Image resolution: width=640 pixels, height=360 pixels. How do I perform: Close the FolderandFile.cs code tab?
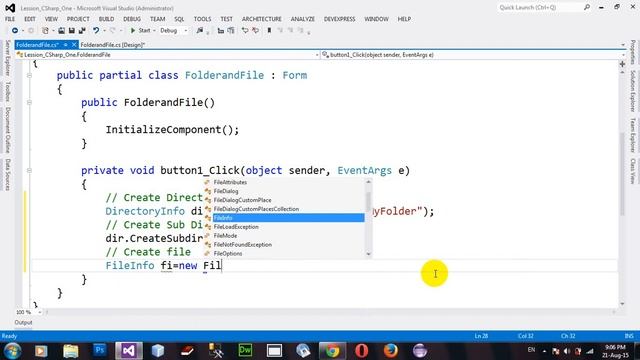click(74, 45)
